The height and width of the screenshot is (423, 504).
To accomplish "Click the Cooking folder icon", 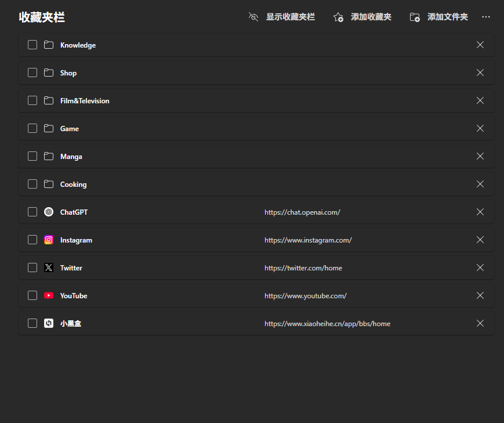I will [x=49, y=184].
